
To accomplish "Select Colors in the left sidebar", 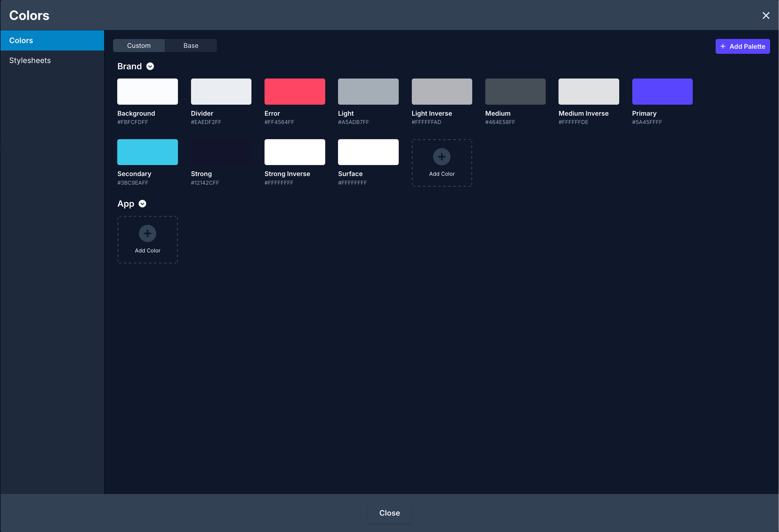I will (21, 40).
